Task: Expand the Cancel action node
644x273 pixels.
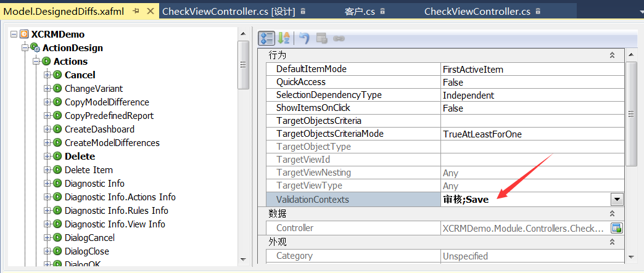Action: tap(47, 75)
